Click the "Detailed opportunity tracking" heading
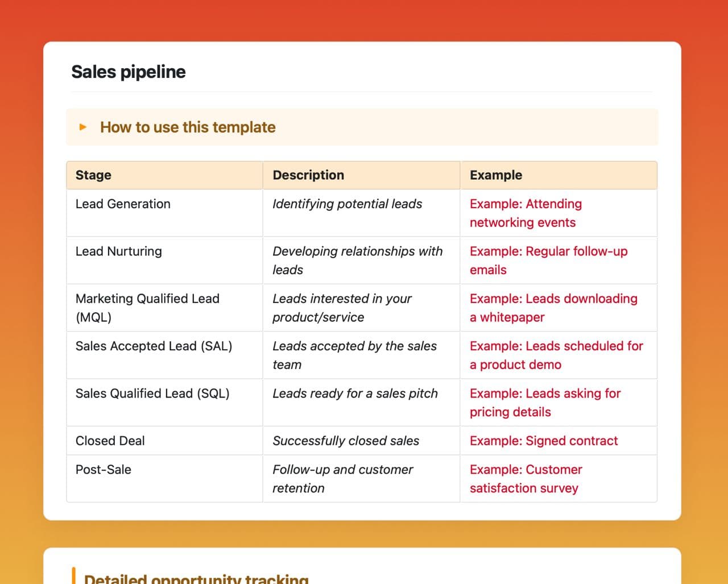Viewport: 728px width, 584px height. (196, 578)
